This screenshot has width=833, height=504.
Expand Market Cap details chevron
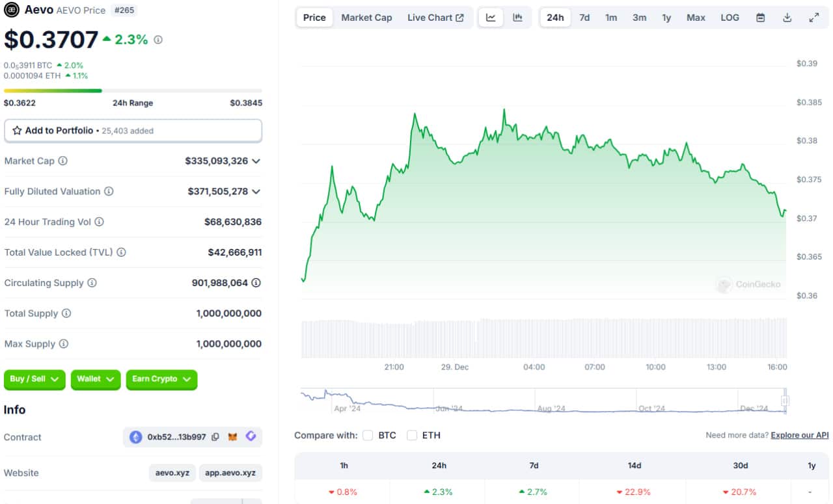click(x=256, y=161)
